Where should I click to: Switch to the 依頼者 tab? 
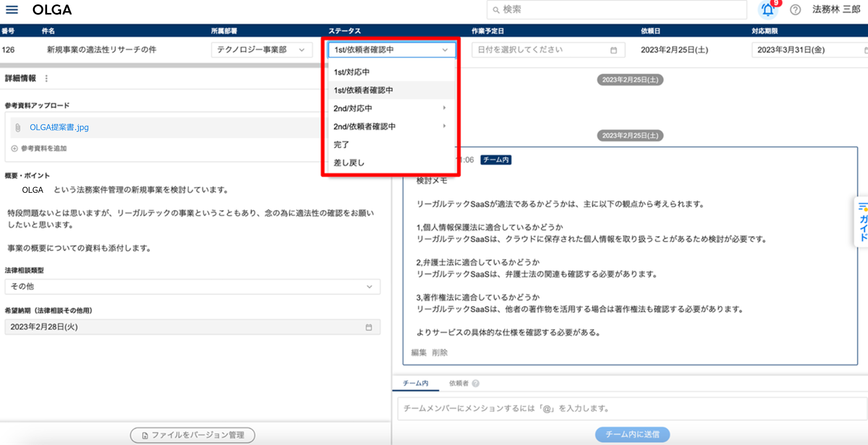[x=459, y=383]
